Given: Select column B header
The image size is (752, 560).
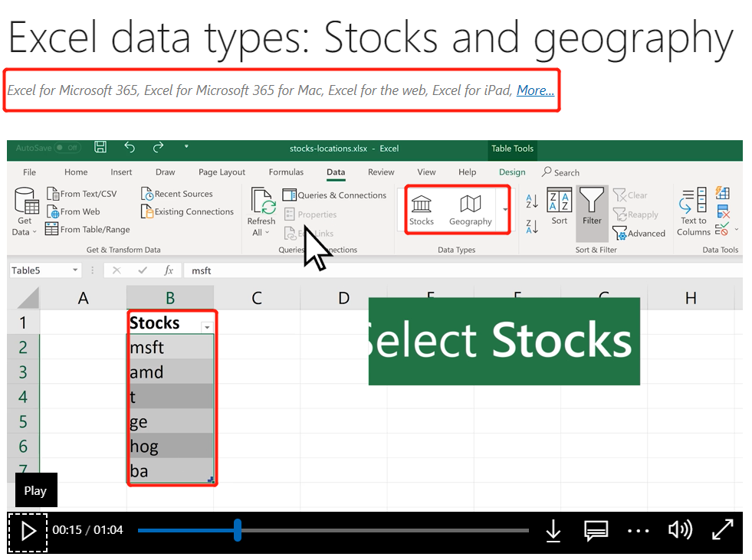Looking at the screenshot, I should coord(170,298).
